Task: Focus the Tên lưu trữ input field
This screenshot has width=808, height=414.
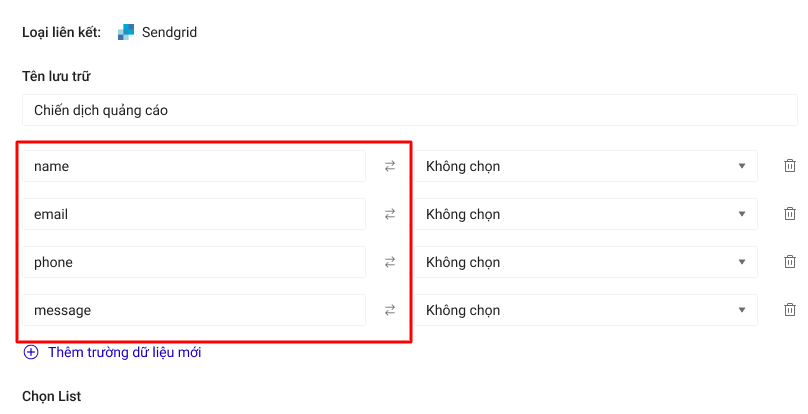Action: tap(409, 110)
